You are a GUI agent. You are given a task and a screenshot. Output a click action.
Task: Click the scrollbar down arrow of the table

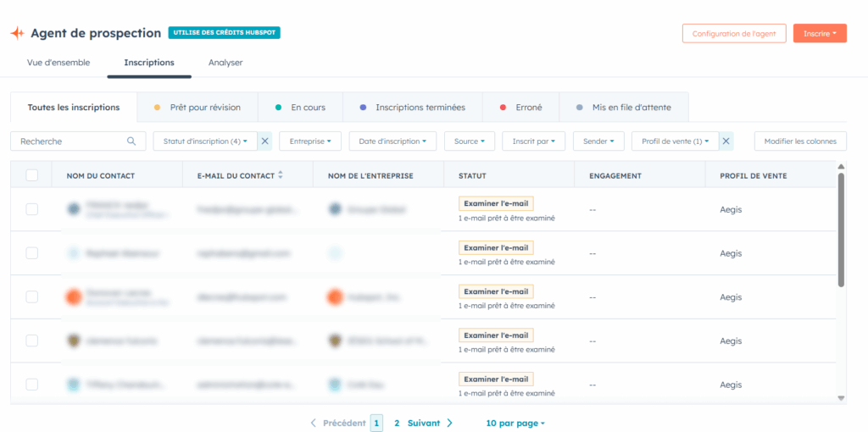tap(841, 398)
